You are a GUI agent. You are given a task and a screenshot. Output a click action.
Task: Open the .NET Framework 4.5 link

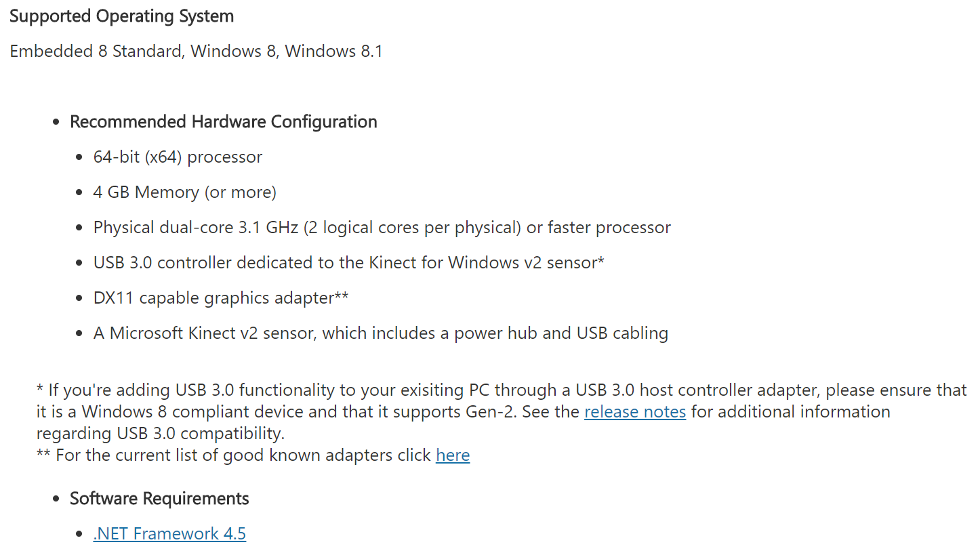click(x=169, y=533)
